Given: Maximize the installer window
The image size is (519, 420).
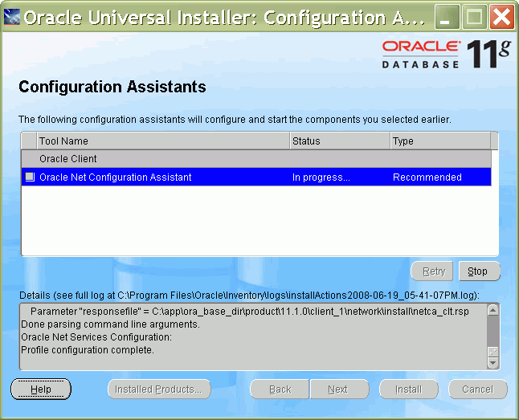Looking at the screenshot, I should pos(474,17).
